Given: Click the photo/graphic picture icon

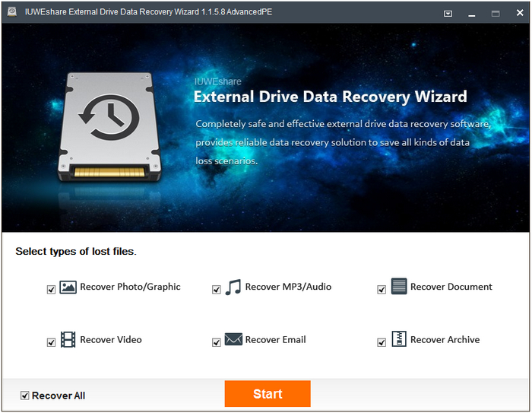Looking at the screenshot, I should [x=68, y=288].
